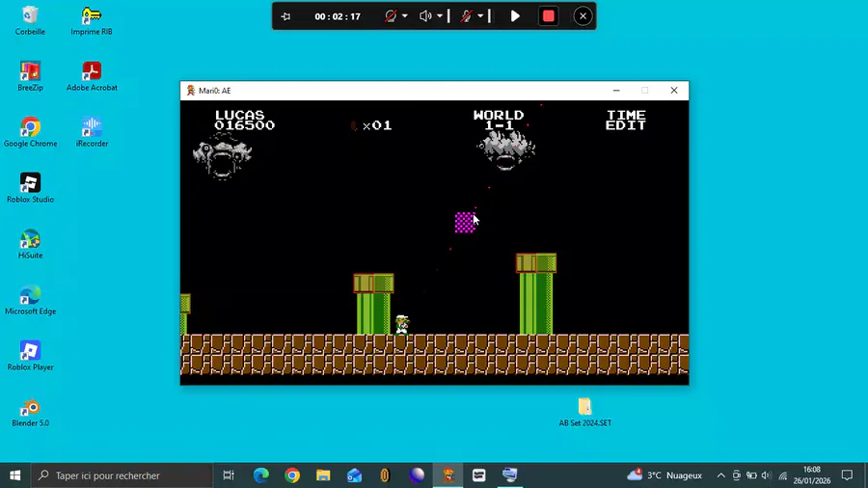Open Microsoft Edge from the taskbar
This screenshot has width=868, height=488.
point(260,475)
